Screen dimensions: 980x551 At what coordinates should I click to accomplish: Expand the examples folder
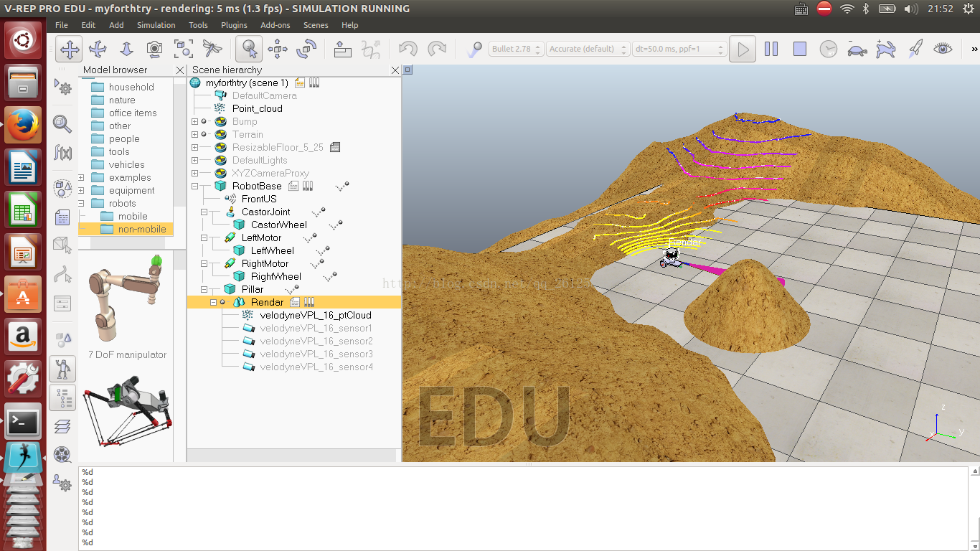[x=81, y=177]
